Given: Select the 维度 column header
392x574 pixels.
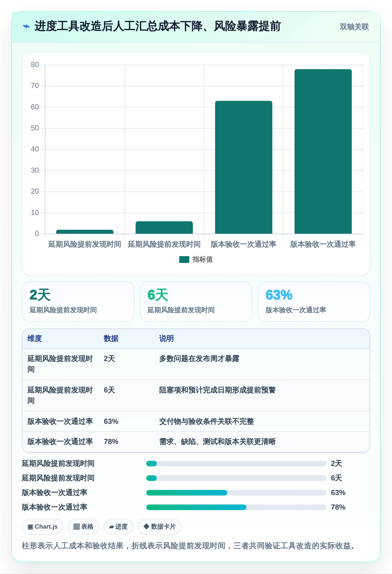Looking at the screenshot, I should 35,339.
